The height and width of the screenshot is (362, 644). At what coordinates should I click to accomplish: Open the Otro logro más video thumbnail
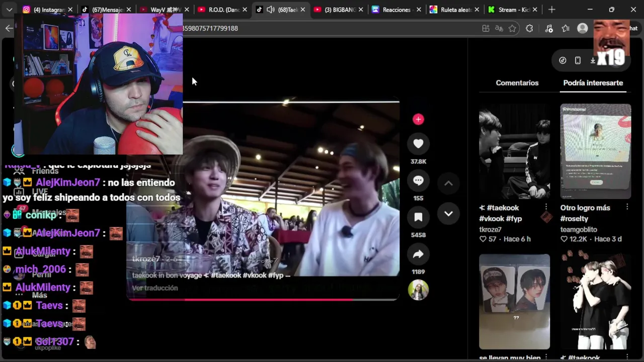[x=596, y=151]
